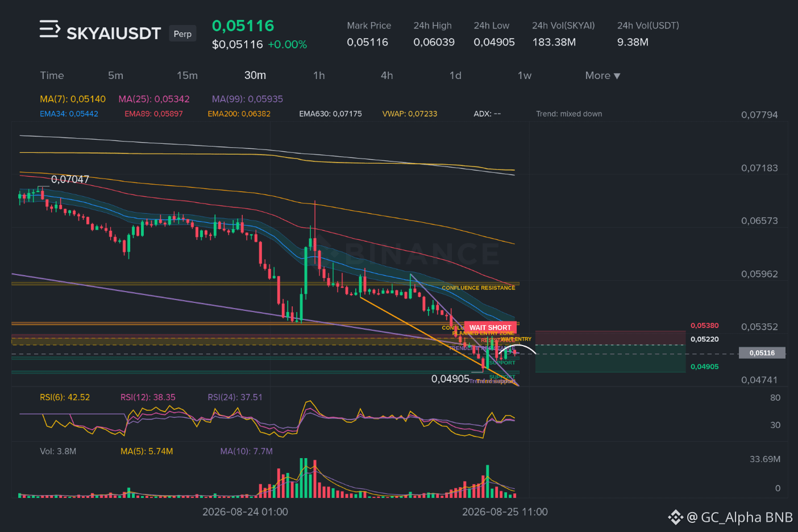Click the 24h Low value 0,04905
Screen dimensions: 798x532
pyautogui.click(x=494, y=42)
